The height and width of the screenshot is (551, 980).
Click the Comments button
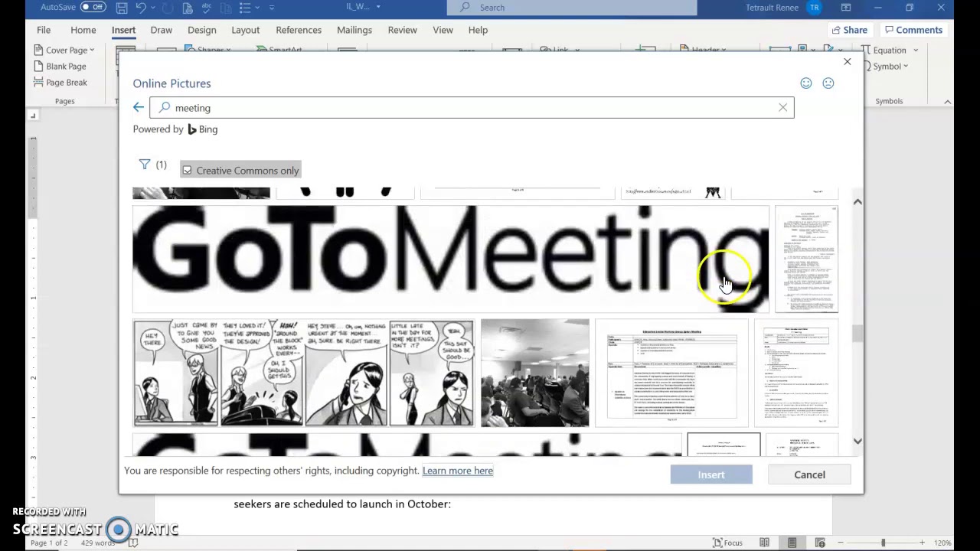click(913, 30)
